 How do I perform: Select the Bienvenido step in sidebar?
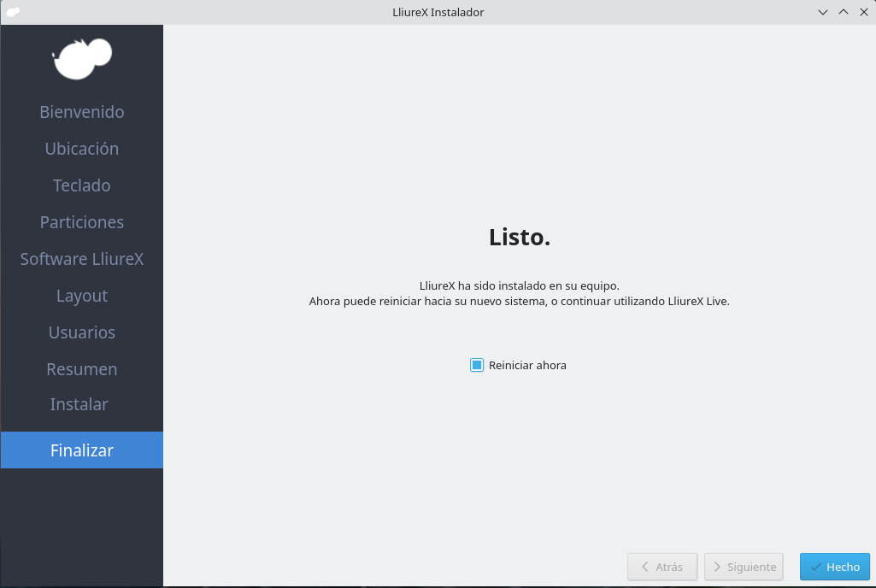coord(82,112)
